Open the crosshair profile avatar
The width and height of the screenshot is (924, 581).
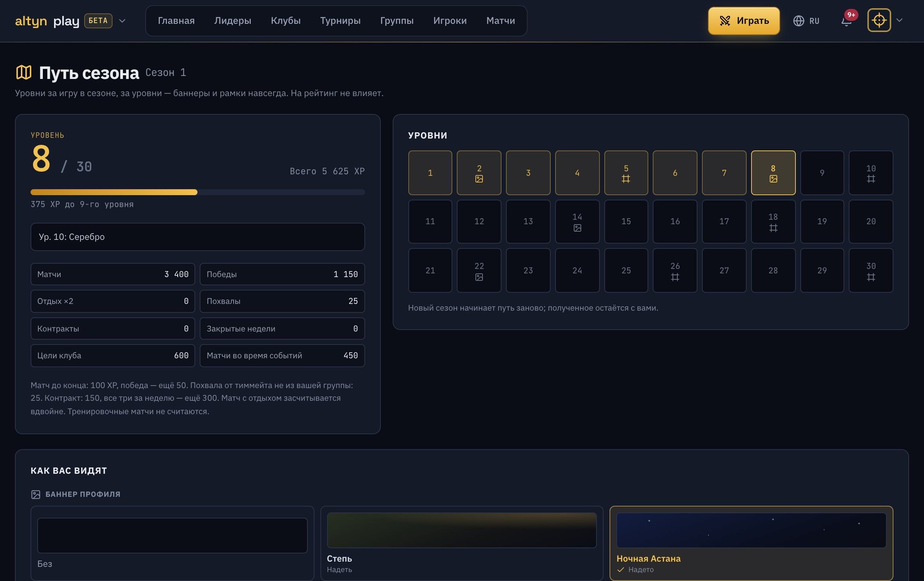point(879,20)
